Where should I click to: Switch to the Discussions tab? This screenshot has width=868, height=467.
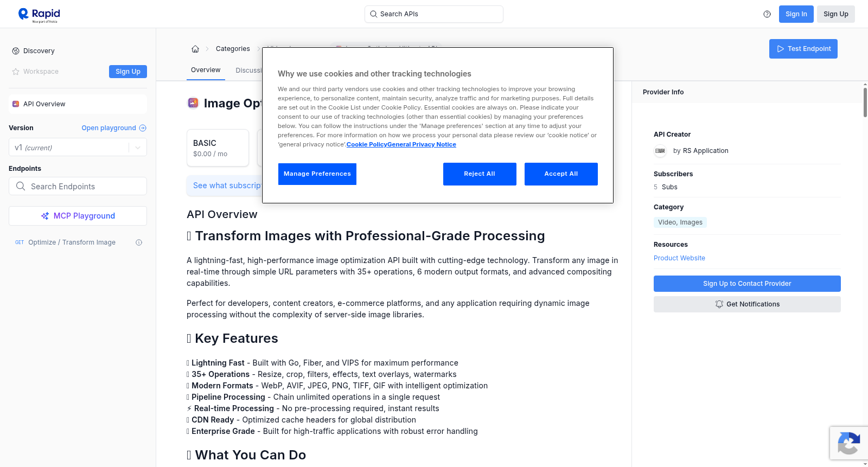point(248,71)
